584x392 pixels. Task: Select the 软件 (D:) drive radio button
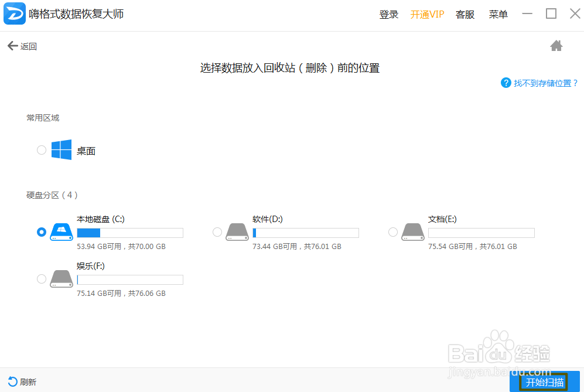pyautogui.click(x=217, y=232)
